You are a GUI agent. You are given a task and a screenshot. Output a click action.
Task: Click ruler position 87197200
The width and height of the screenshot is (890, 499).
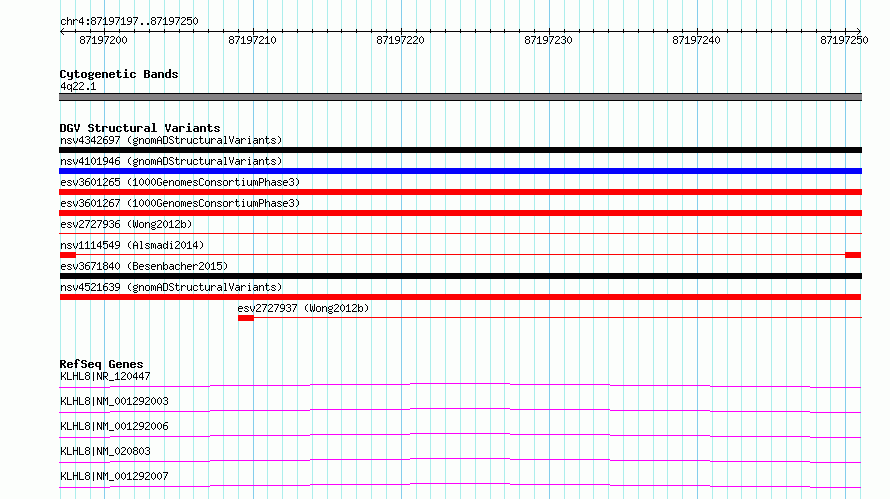pyautogui.click(x=103, y=40)
